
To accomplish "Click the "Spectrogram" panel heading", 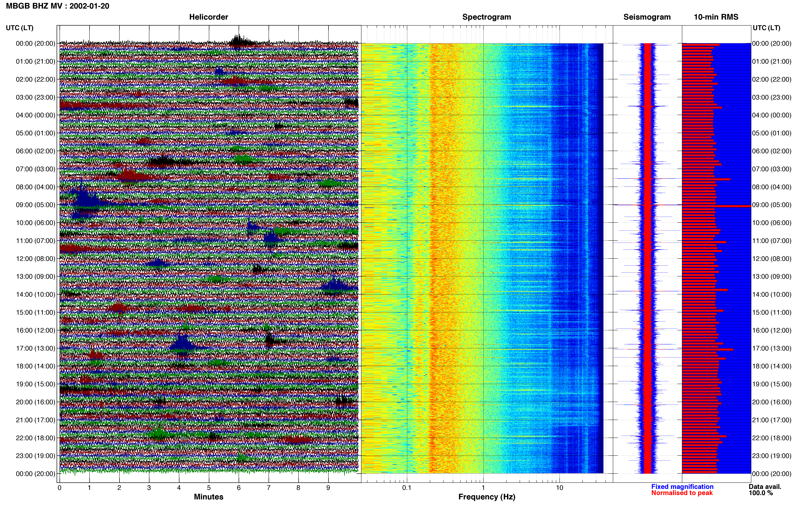I will tap(487, 17).
